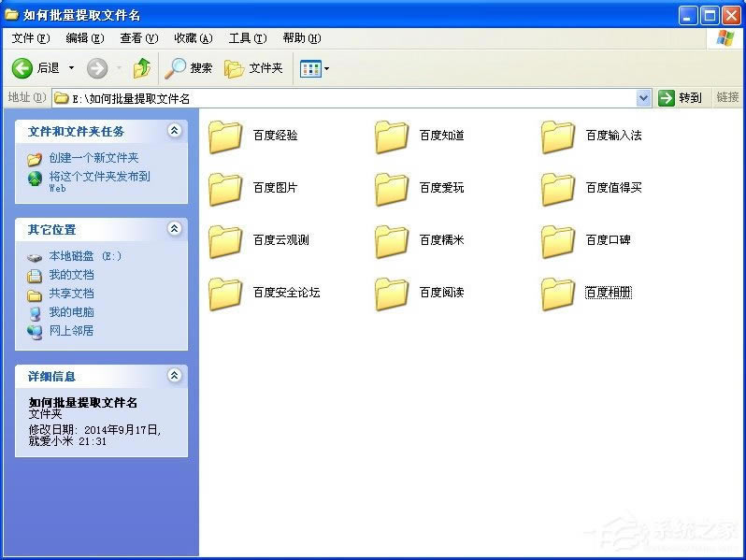The image size is (746, 560).
Task: Select the 百度糯米 folder icon
Action: [x=392, y=242]
